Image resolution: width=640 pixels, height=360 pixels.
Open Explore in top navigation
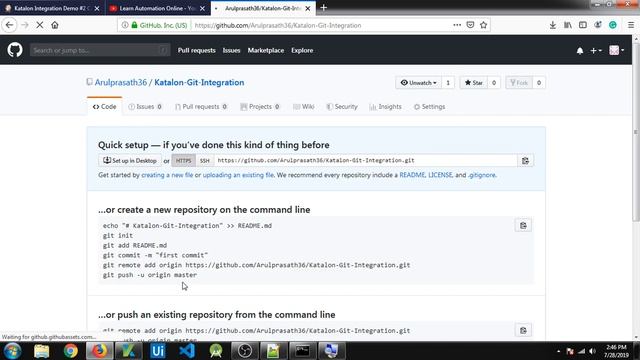click(302, 50)
